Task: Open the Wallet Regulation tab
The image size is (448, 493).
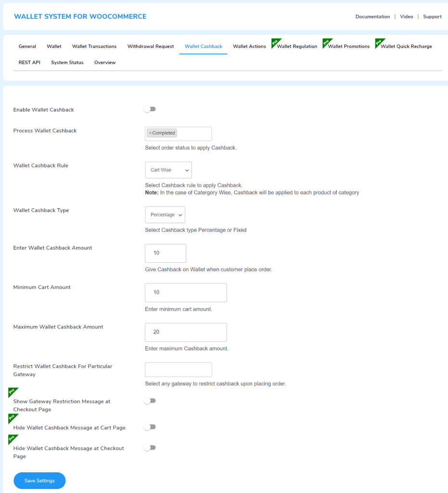Action: click(x=297, y=46)
